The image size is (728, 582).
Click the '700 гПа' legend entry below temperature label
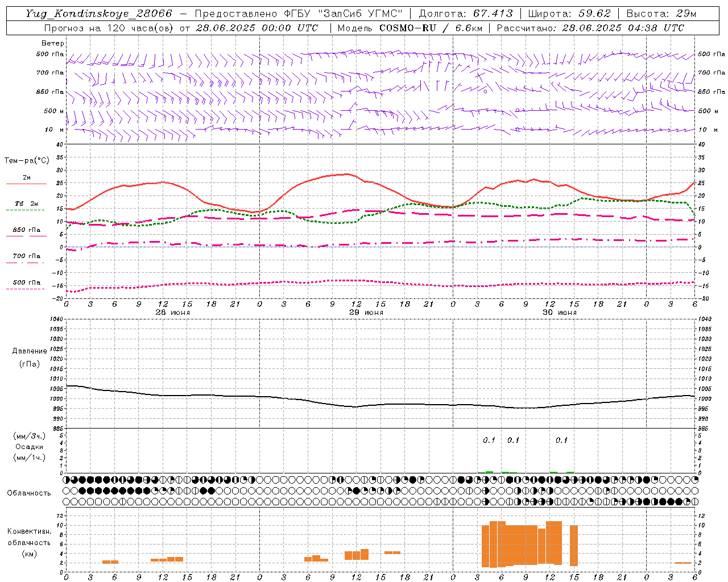(27, 256)
